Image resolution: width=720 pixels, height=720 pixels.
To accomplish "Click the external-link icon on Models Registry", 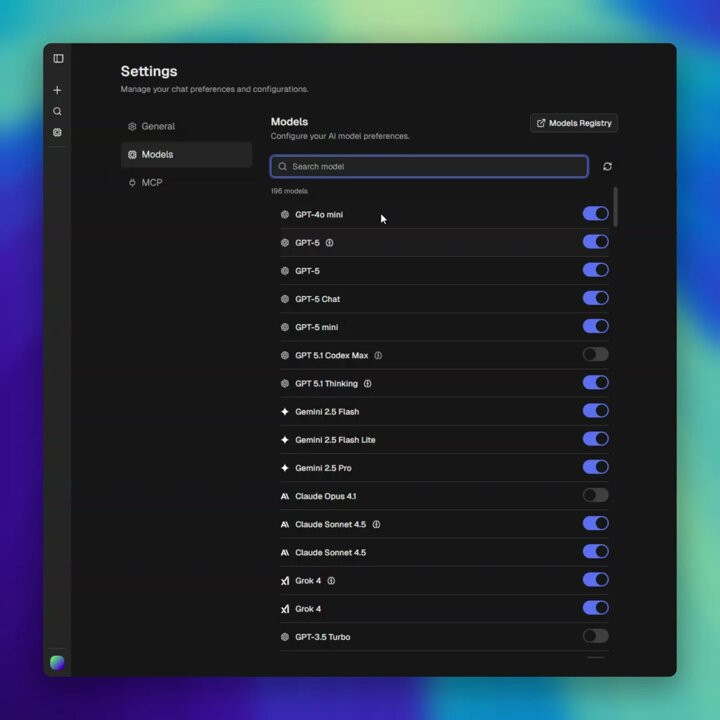I will pos(541,123).
